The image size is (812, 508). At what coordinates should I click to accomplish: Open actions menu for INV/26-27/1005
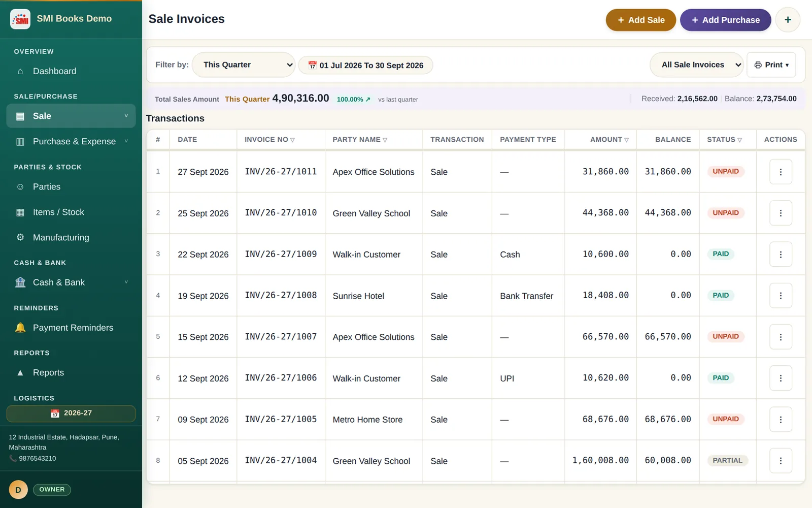781,420
